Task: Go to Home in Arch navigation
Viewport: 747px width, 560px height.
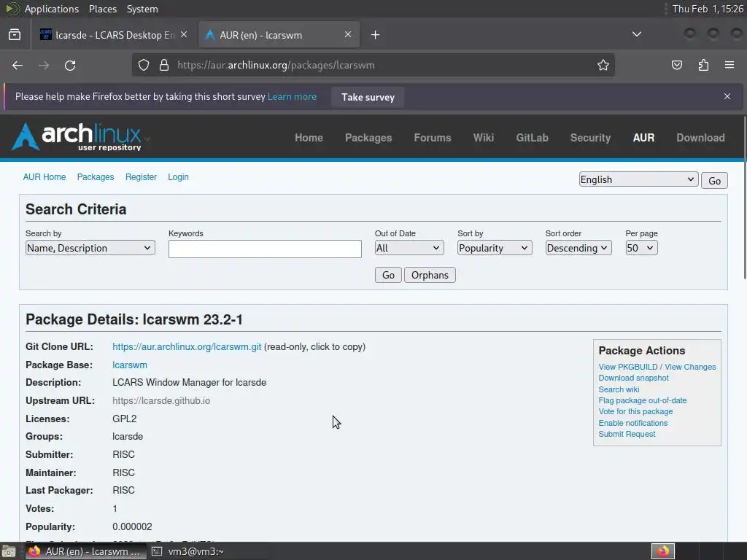Action: tap(309, 138)
